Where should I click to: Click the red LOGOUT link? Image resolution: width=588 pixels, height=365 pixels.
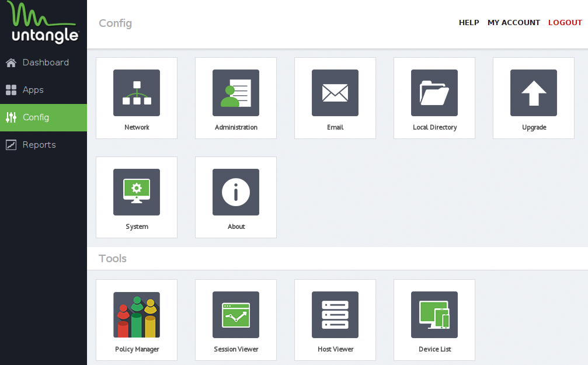(x=565, y=23)
